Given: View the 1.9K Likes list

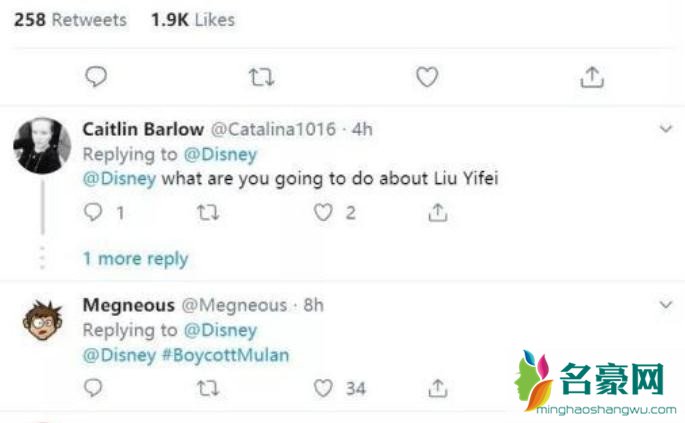Looking at the screenshot, I should point(192,19).
